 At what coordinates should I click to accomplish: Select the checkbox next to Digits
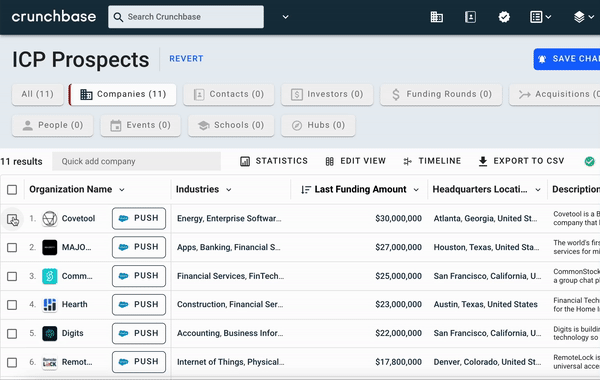coord(12,334)
